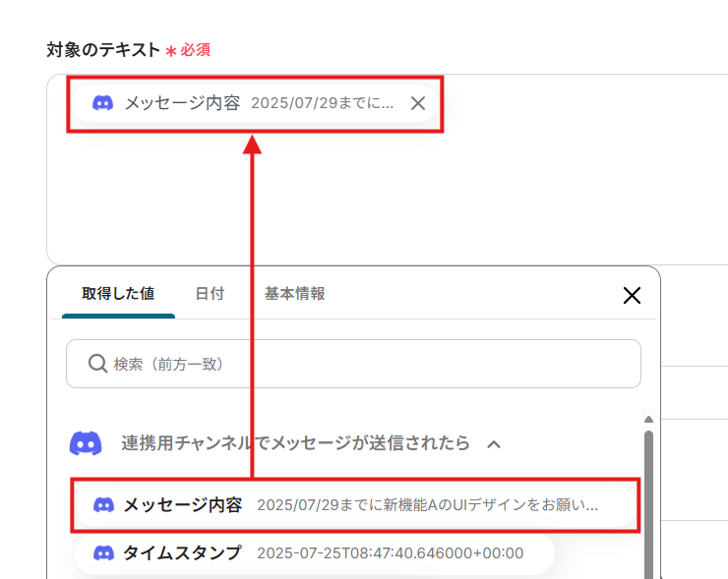Collapse the 連携用チャンネルでメッセージが送信されたら section chevron
This screenshot has height=579, width=728.
click(x=494, y=444)
